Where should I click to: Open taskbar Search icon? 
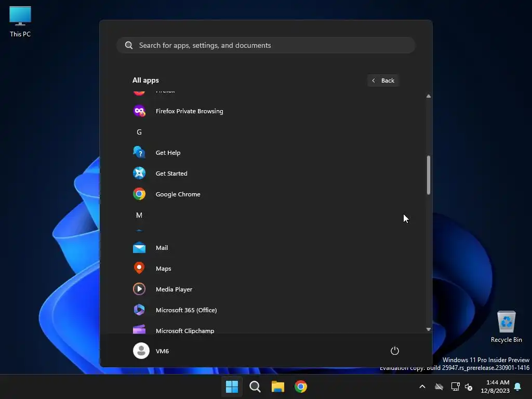pos(255,387)
